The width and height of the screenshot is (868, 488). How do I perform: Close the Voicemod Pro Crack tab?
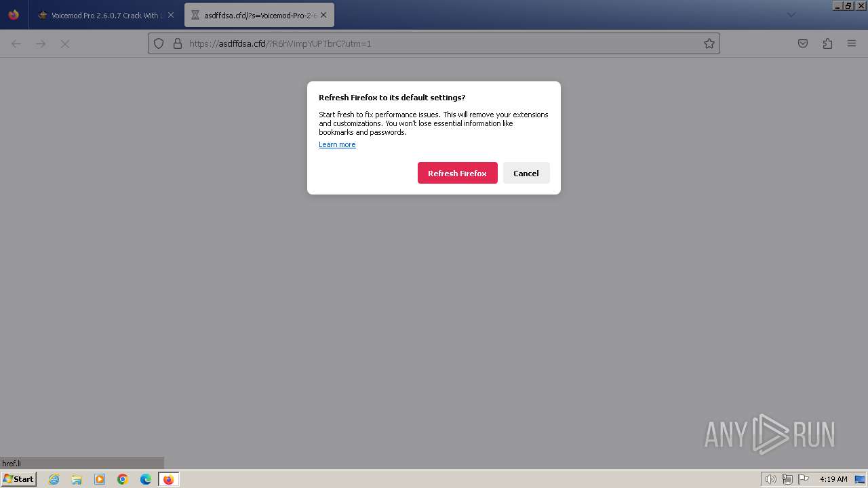tap(171, 15)
